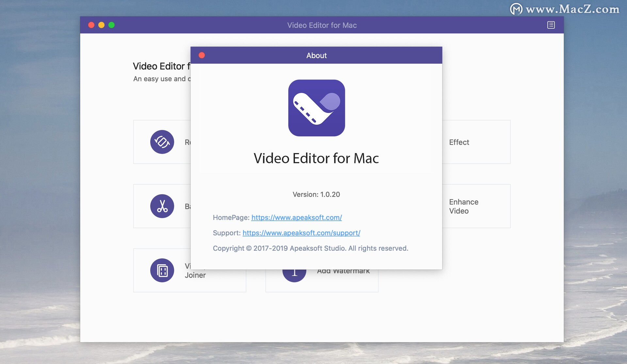
Task: Open the Apeaksoft homepage link
Action: click(x=297, y=217)
